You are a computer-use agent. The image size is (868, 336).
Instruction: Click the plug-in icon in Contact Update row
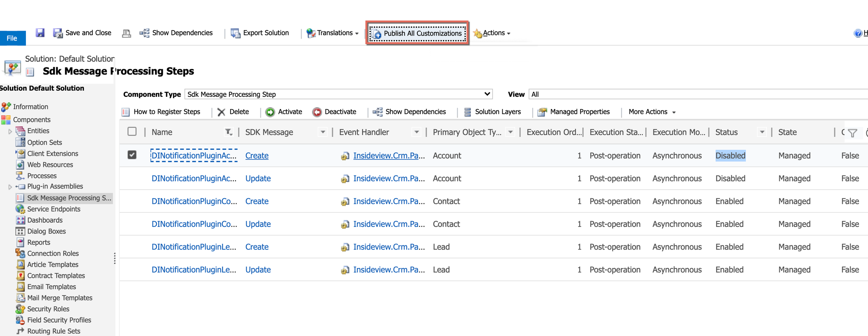click(345, 225)
